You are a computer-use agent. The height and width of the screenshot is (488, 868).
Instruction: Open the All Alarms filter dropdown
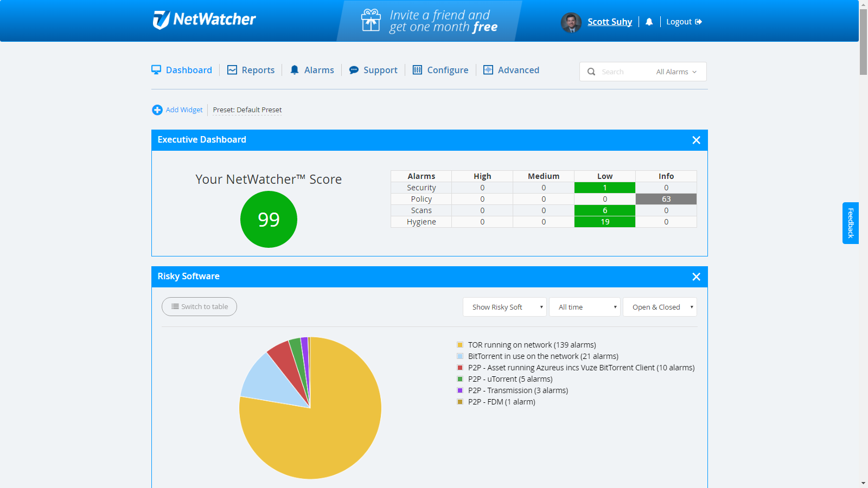pyautogui.click(x=675, y=72)
